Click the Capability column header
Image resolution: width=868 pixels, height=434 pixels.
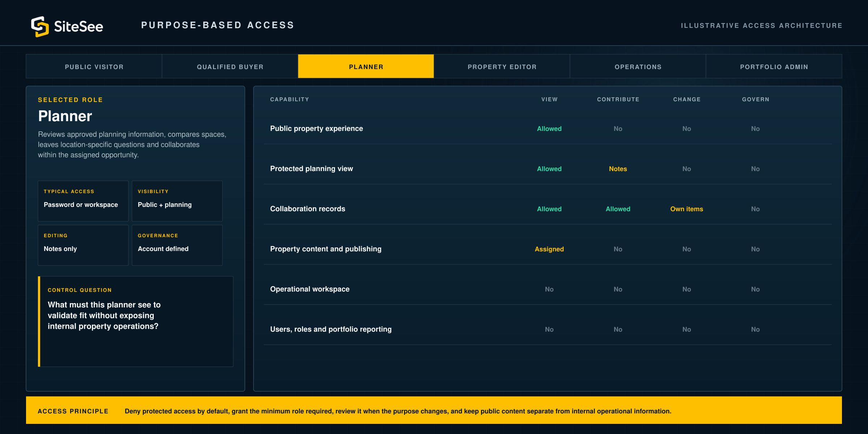289,99
